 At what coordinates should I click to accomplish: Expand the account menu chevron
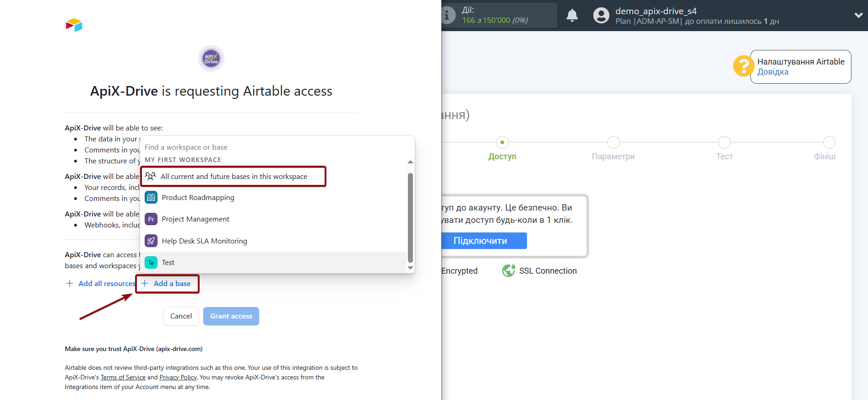pos(858,15)
